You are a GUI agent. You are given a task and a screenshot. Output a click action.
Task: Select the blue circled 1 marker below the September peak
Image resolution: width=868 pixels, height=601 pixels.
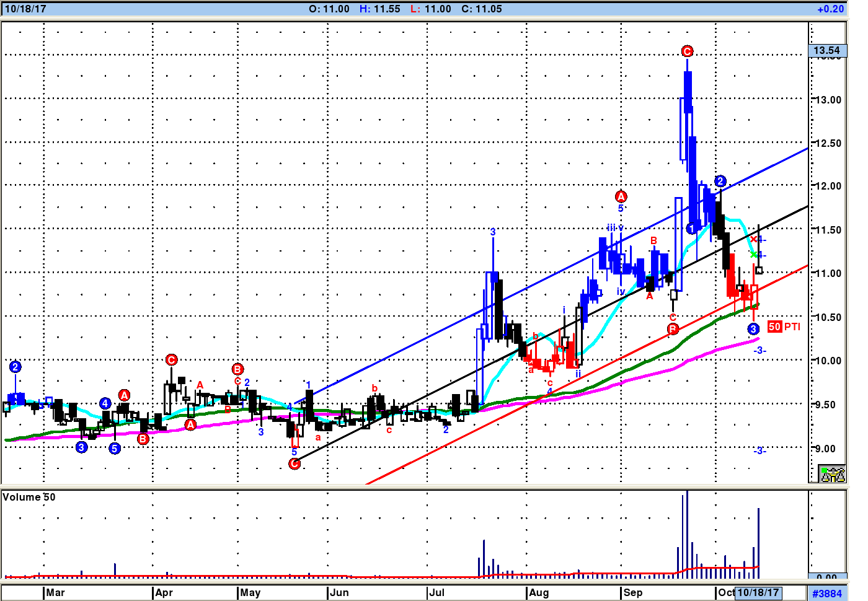pos(692,229)
